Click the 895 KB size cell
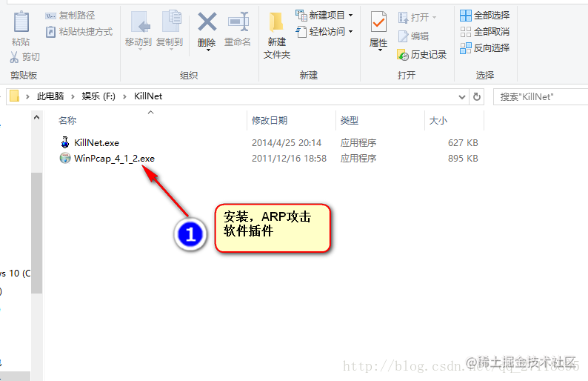The image size is (588, 381). [463, 159]
